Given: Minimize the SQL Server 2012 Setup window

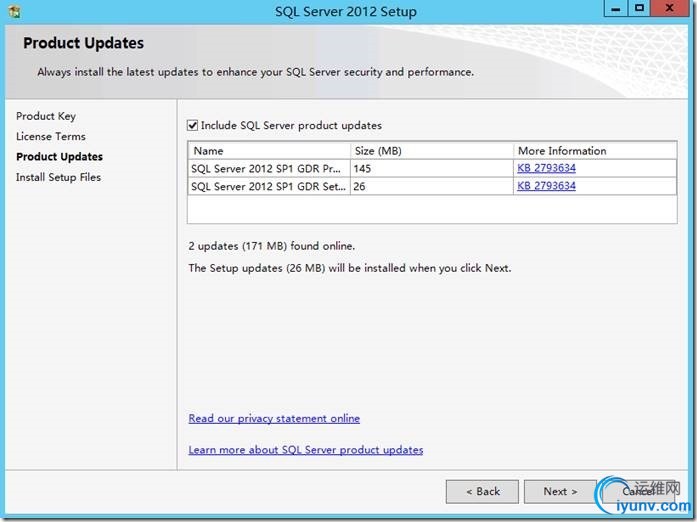Looking at the screenshot, I should pyautogui.click(x=616, y=8).
